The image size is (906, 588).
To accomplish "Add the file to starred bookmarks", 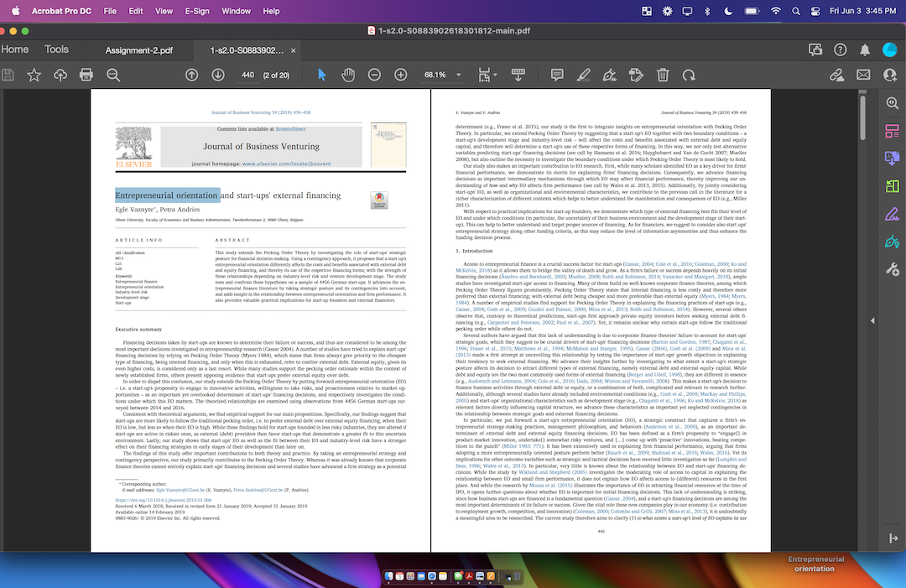I will pyautogui.click(x=34, y=75).
